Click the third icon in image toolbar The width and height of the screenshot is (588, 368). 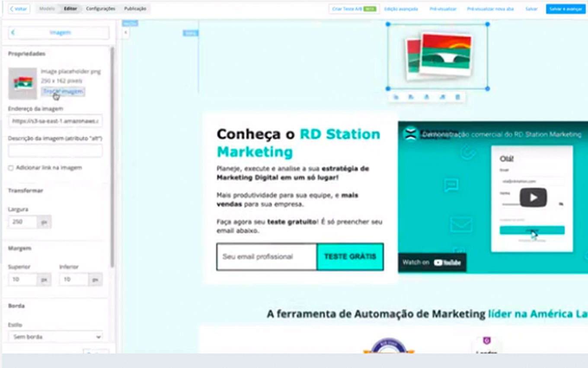(426, 97)
